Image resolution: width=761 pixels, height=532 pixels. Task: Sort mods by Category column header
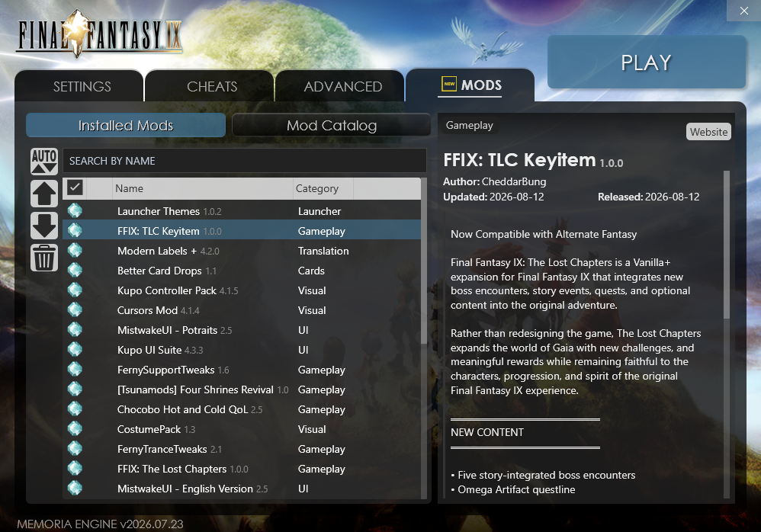pos(323,188)
